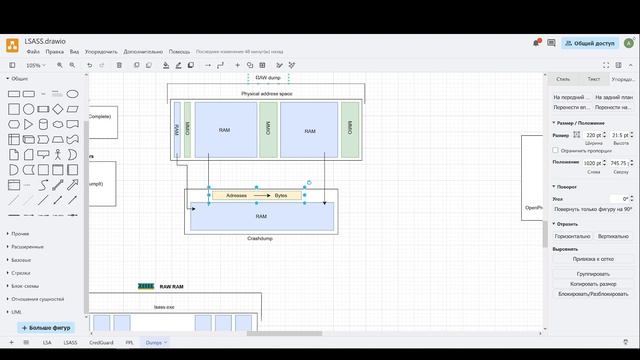Select the curved S connector shape

point(43,185)
